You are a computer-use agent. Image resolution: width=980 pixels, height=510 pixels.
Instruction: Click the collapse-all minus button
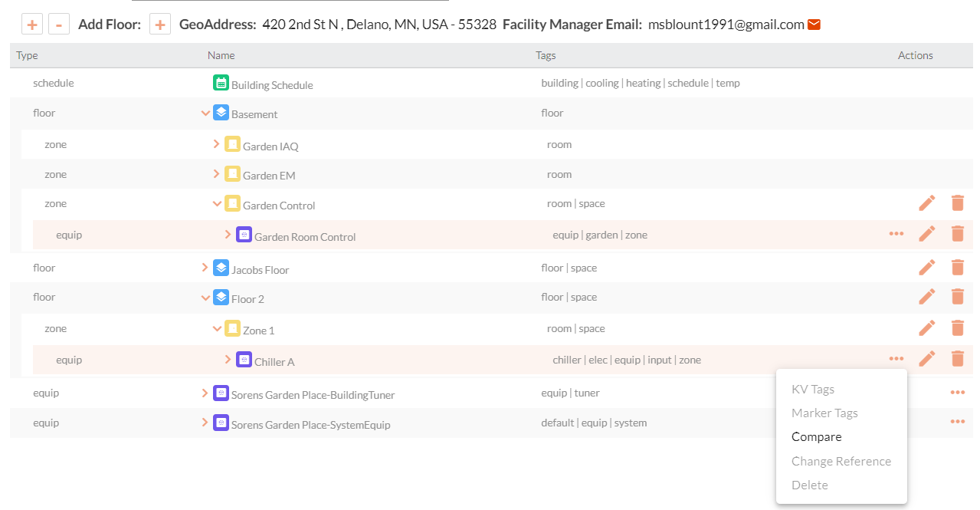point(60,25)
